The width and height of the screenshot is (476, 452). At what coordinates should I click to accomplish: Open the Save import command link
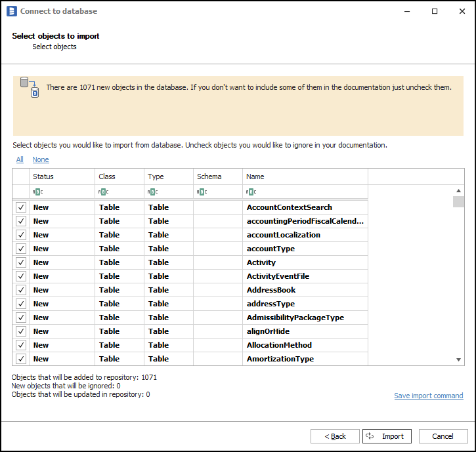coord(428,396)
